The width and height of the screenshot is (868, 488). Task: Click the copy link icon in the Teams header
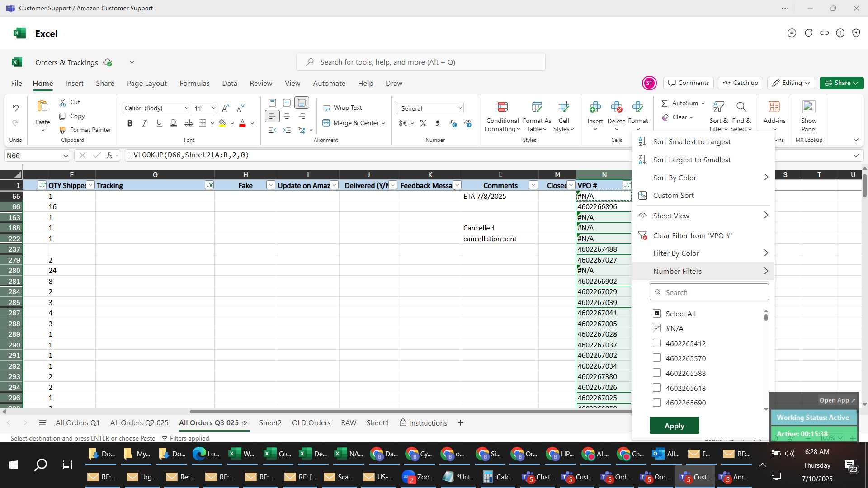(824, 33)
